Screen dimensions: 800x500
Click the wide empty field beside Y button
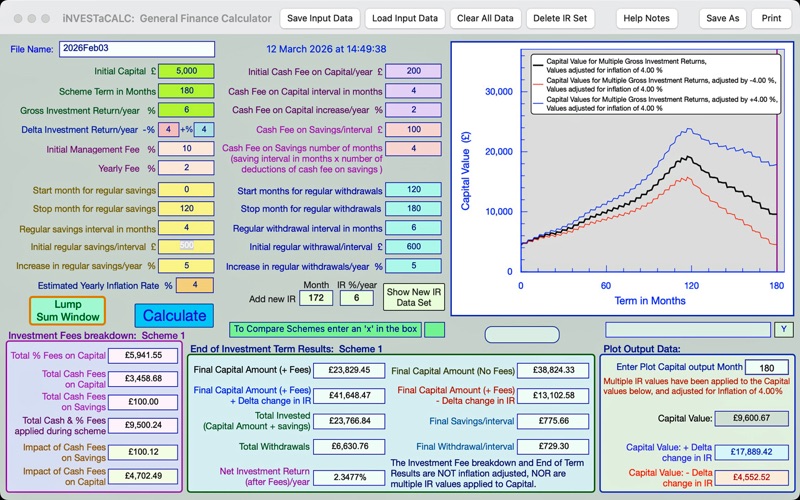pyautogui.click(x=688, y=330)
